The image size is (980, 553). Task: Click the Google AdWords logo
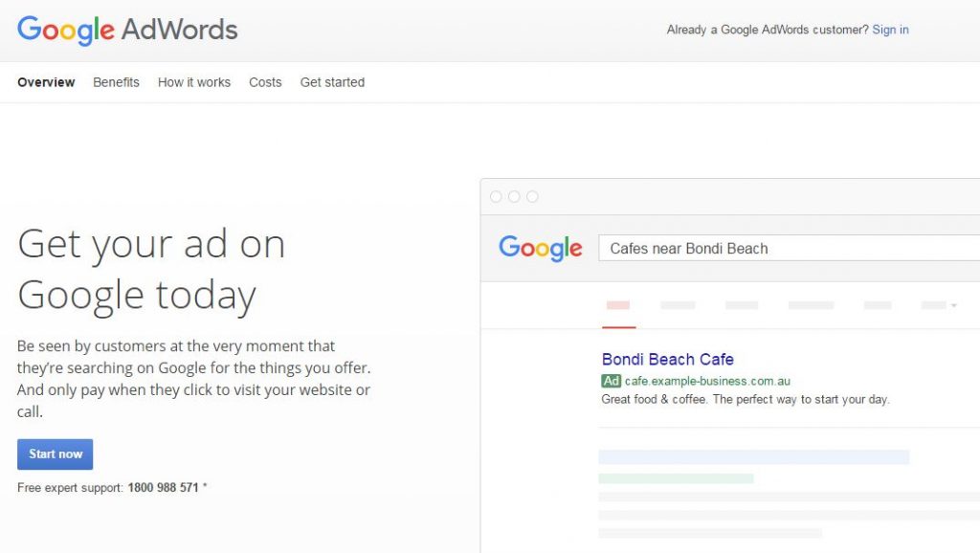click(127, 30)
